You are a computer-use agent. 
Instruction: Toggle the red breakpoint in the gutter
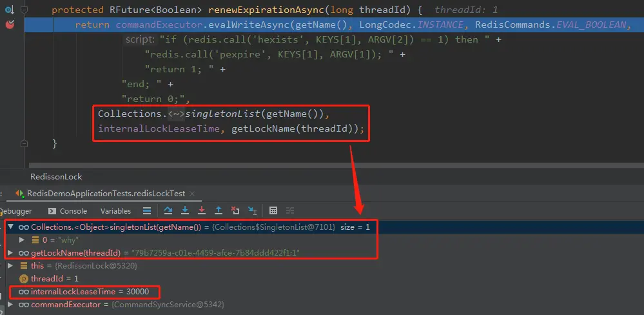pyautogui.click(x=10, y=25)
